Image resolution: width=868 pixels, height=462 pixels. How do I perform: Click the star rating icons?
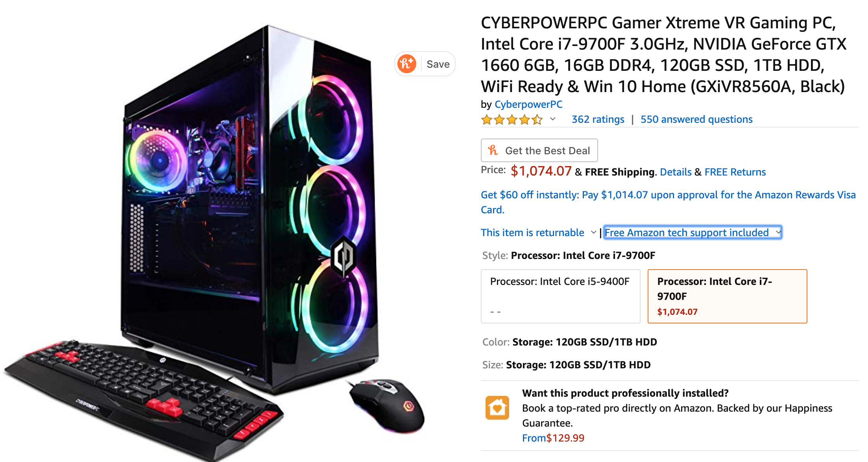coord(512,120)
